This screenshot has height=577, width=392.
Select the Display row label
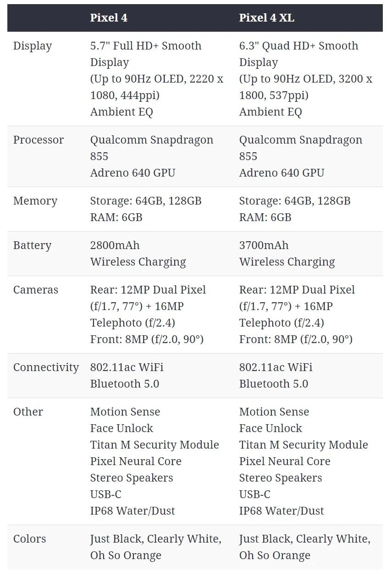pos(33,46)
